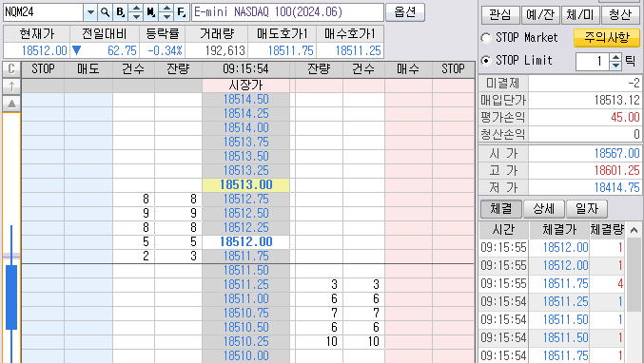
Task: Click price 18510.00 in the ladder
Action: coord(245,356)
